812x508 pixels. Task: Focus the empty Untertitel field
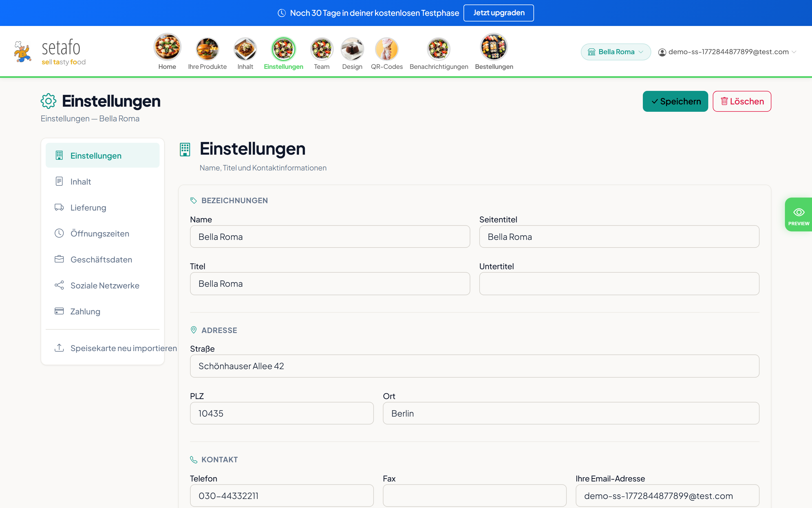click(x=619, y=284)
